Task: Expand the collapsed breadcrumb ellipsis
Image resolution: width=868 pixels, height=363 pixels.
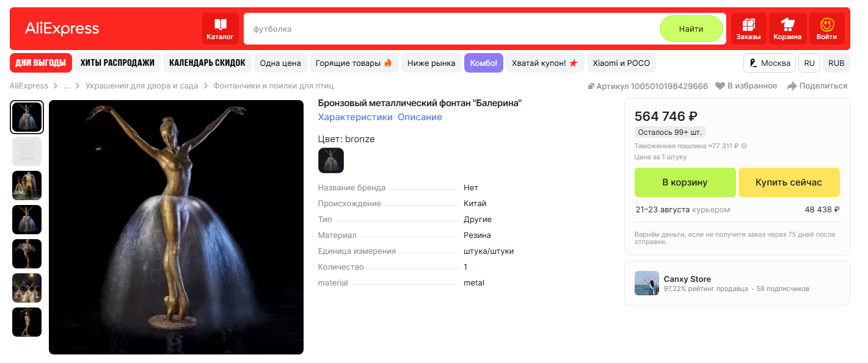Action: coord(67,86)
